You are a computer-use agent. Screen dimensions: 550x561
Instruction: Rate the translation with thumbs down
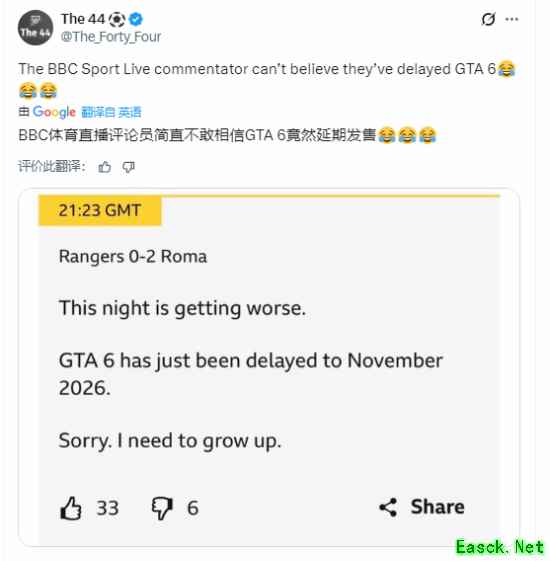[x=128, y=167]
